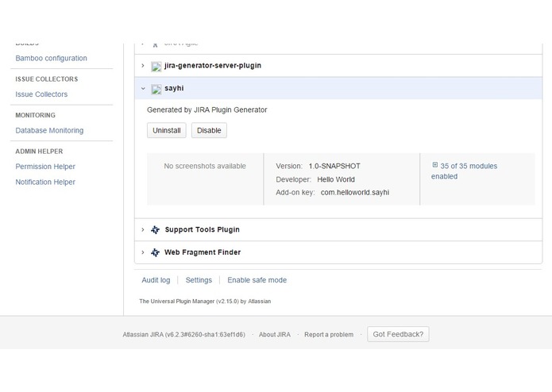The width and height of the screenshot is (552, 392).
Task: Click the add-on key com.helloworld.sayhi
Action: 355,193
